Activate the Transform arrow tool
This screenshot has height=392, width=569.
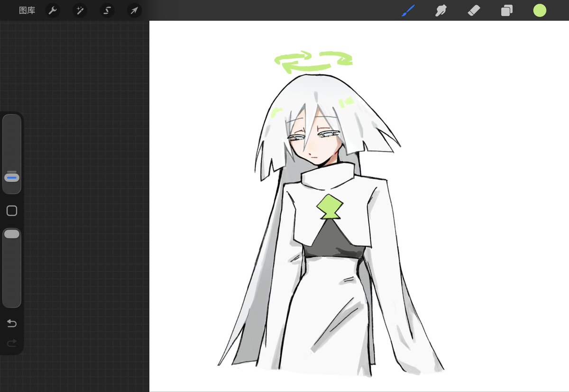[x=135, y=10]
